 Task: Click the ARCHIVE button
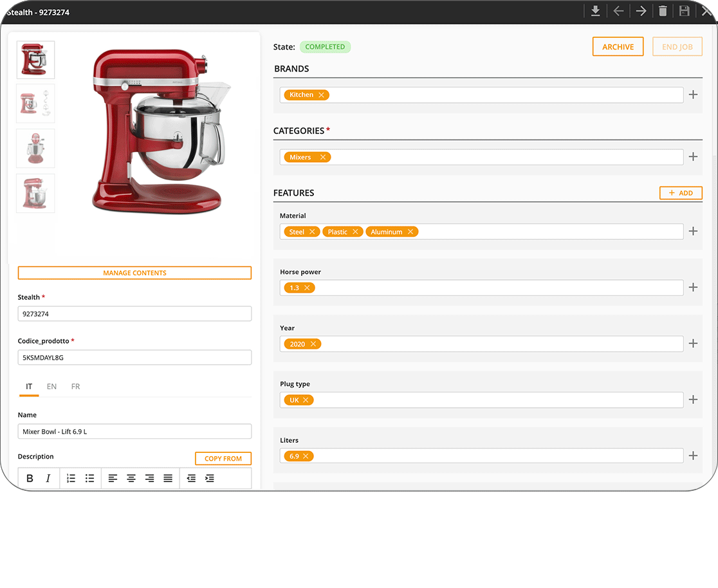click(618, 47)
